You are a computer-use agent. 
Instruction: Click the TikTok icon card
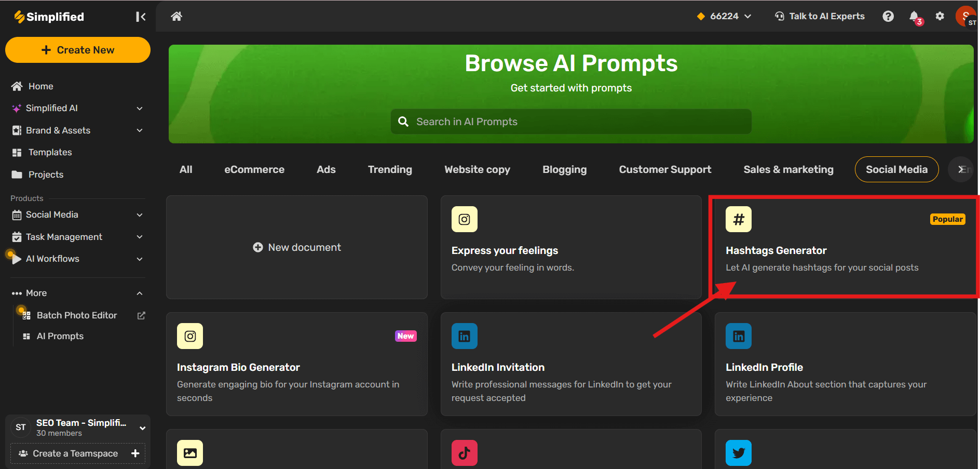point(465,453)
